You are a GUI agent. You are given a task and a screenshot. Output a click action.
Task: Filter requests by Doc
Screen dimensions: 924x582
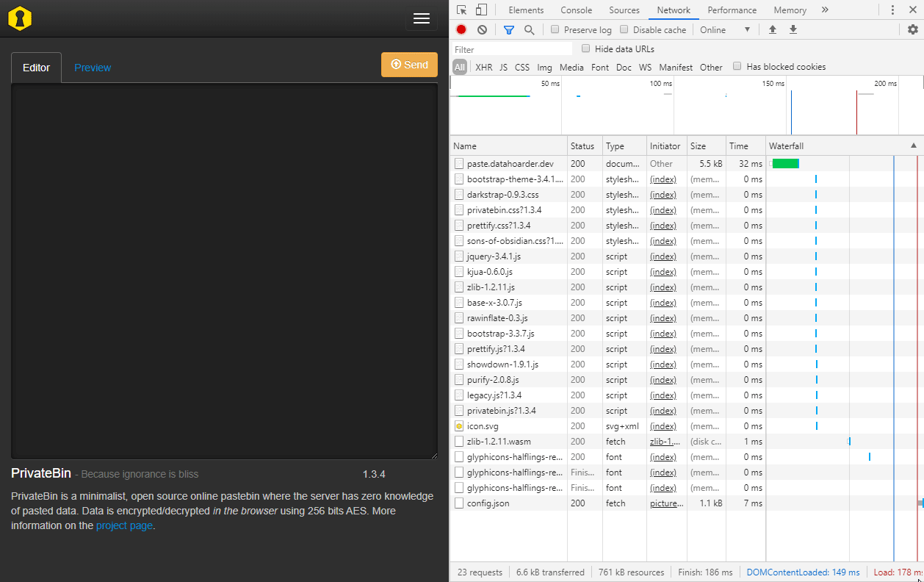click(624, 67)
